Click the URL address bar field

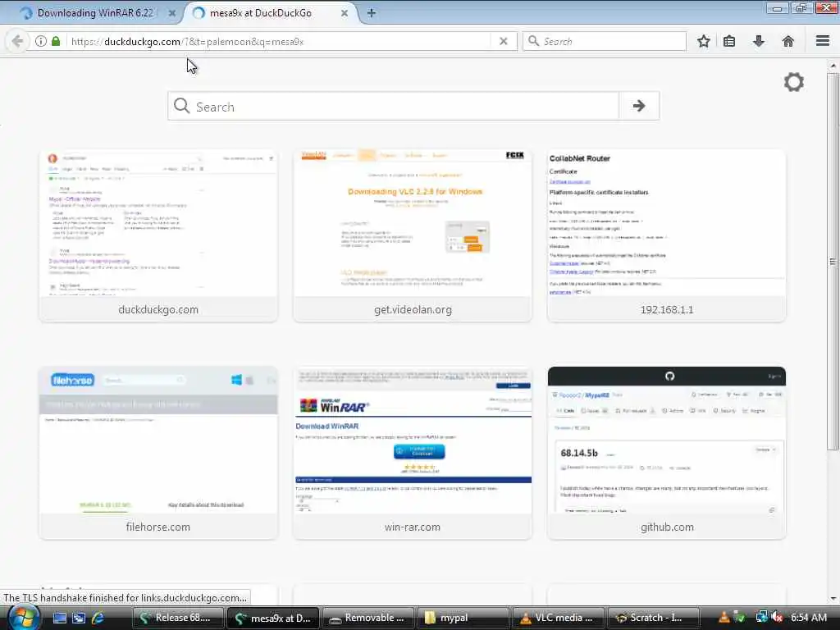[279, 41]
